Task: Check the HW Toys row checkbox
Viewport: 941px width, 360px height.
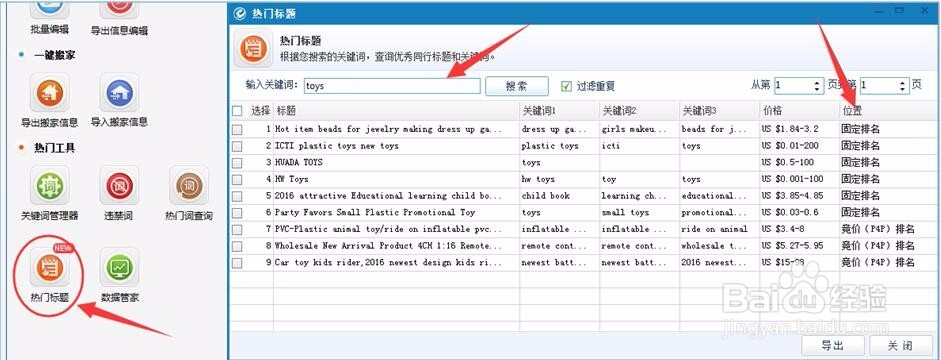Action: point(237,179)
